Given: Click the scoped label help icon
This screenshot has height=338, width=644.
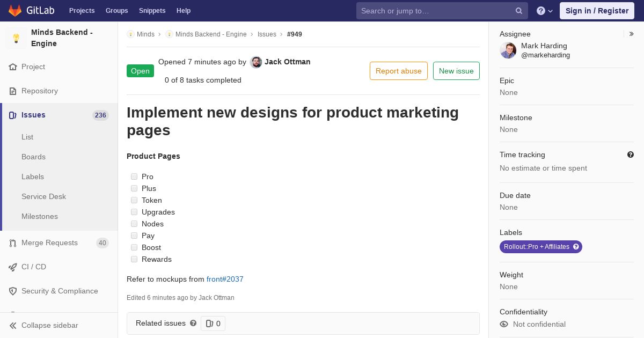Looking at the screenshot, I should pos(576,247).
